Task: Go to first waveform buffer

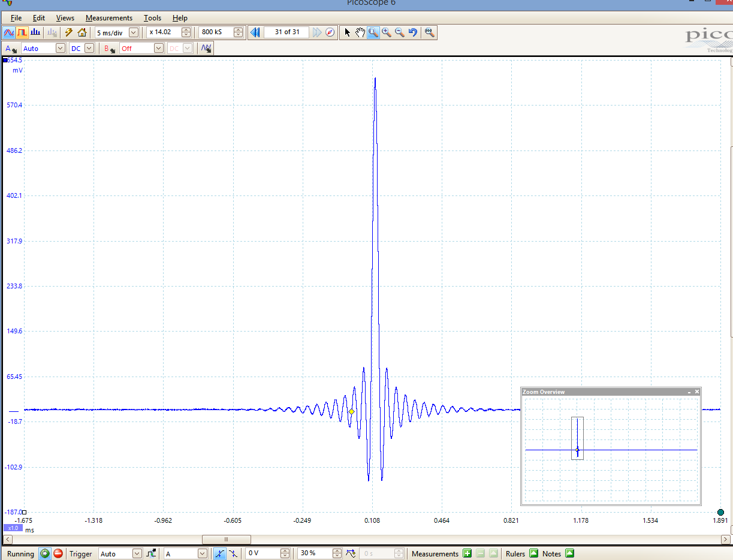Action: pos(255,32)
